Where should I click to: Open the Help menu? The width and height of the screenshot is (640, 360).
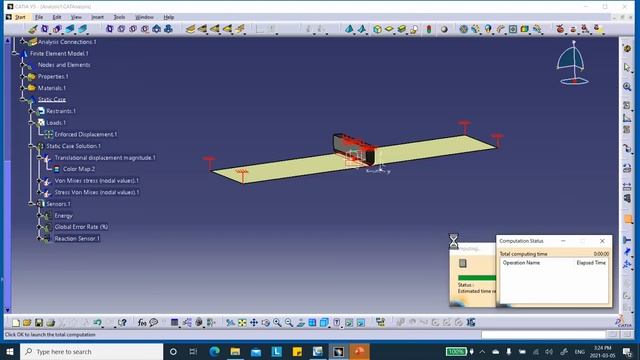point(169,17)
